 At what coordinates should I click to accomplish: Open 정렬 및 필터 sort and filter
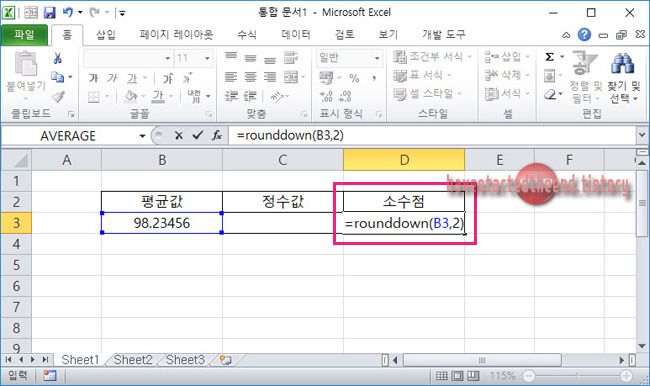pyautogui.click(x=585, y=77)
